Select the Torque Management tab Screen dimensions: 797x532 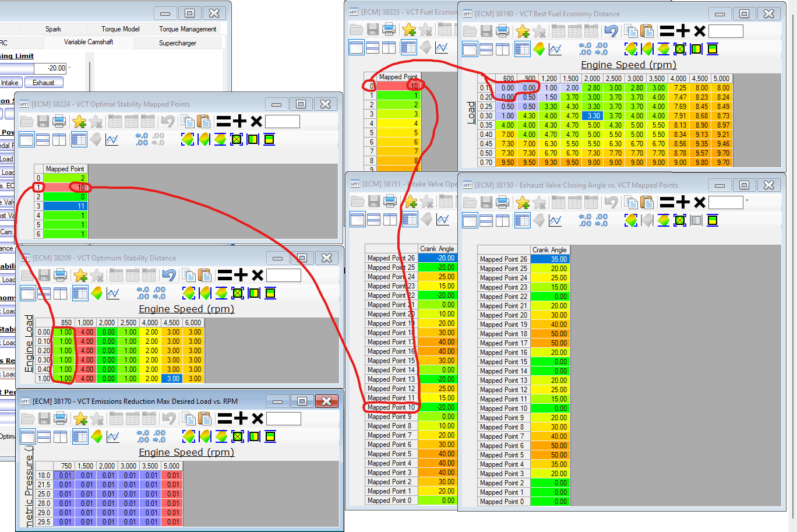[x=188, y=29]
